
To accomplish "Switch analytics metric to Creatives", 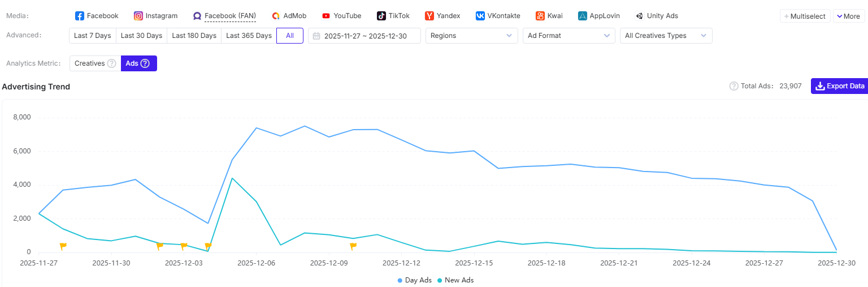I will [95, 63].
